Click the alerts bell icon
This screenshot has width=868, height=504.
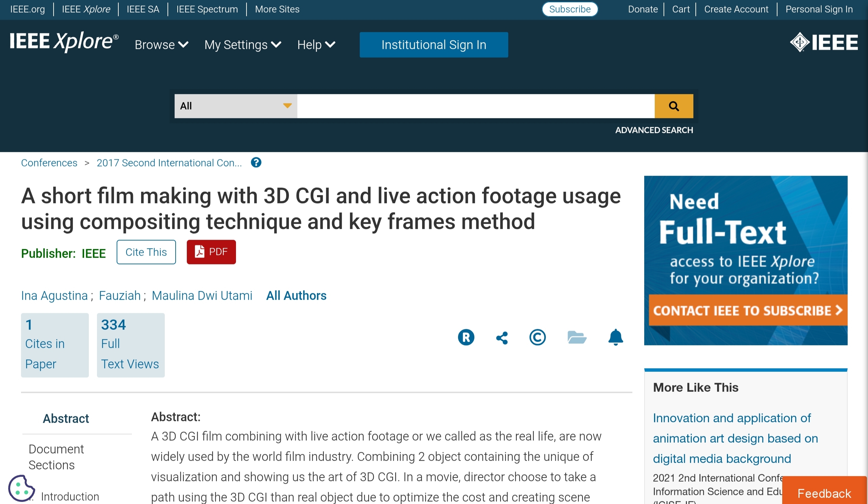615,337
